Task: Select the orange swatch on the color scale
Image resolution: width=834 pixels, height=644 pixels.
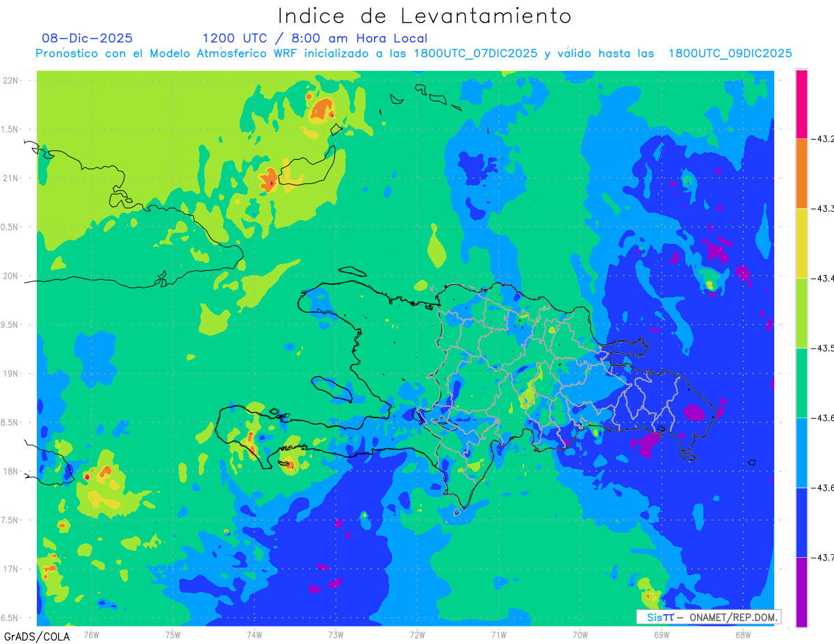Action: (801, 174)
